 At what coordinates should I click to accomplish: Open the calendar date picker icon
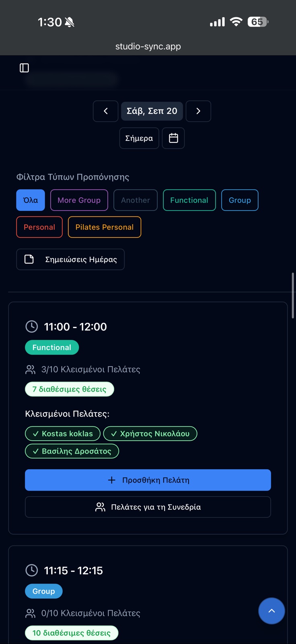pyautogui.click(x=173, y=138)
